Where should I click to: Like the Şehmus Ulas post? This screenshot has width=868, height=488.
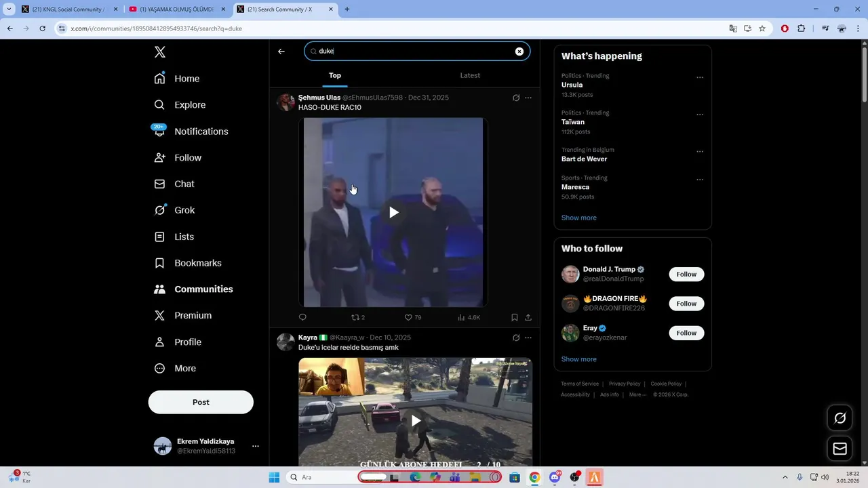[413, 317]
